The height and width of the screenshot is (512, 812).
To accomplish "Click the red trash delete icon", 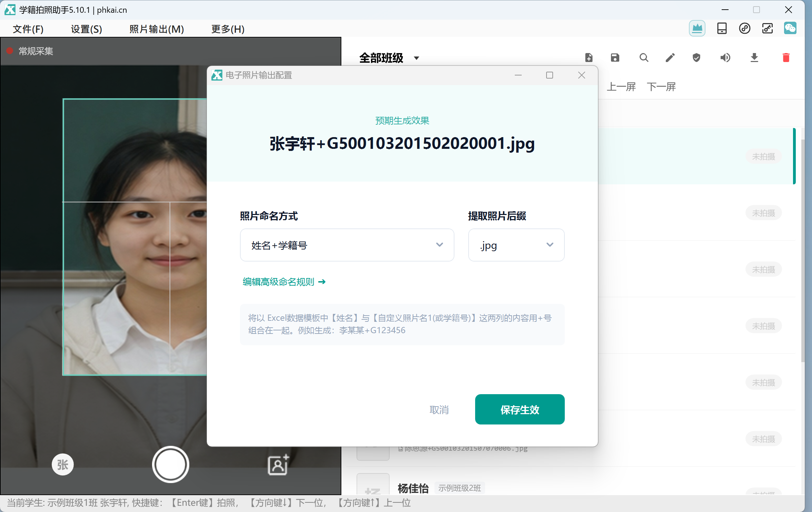I will [x=786, y=58].
